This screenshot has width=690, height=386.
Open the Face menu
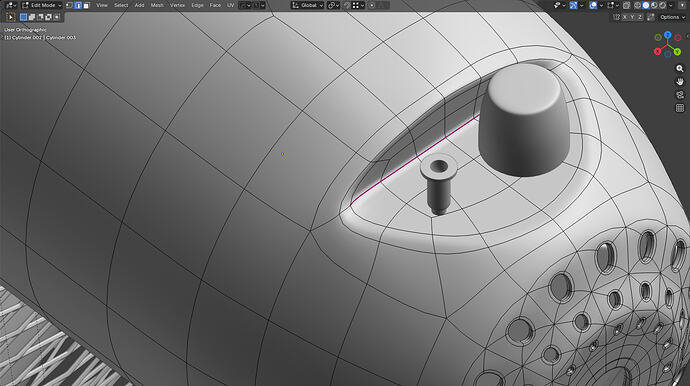point(215,5)
